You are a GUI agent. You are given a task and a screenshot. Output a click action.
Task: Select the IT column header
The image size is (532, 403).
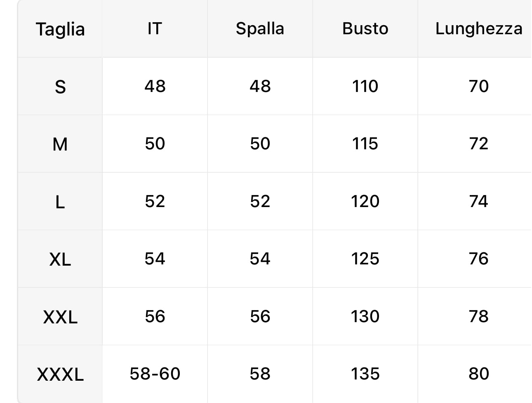coord(155,29)
